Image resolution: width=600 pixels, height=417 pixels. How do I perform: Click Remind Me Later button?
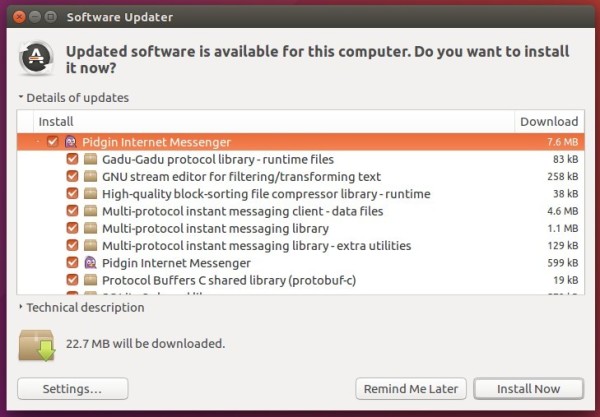411,389
